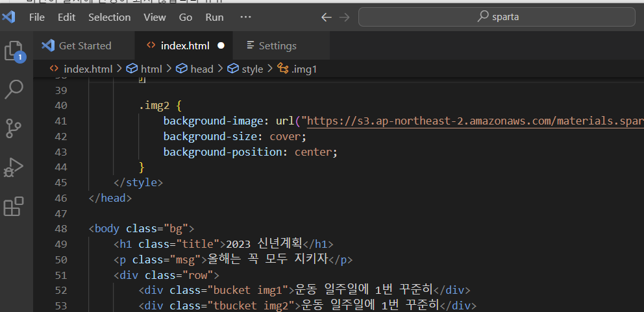Open the Selection menu
This screenshot has height=312, width=644.
(110, 18)
